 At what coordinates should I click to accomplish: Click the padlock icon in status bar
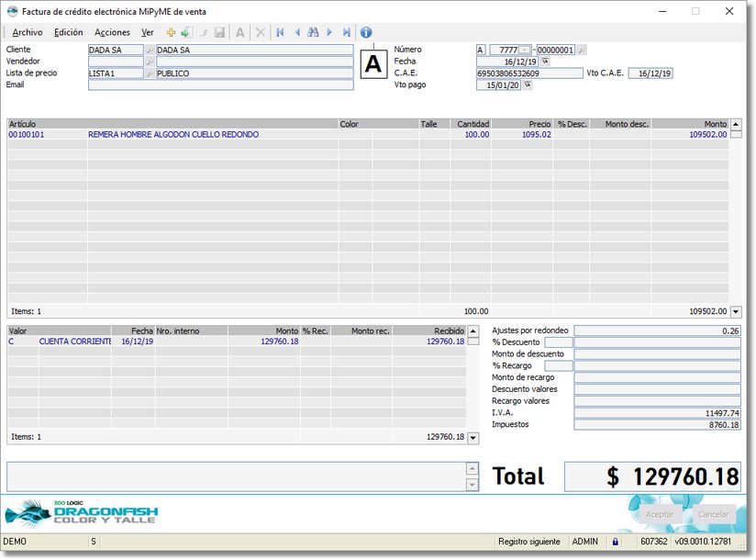[x=616, y=542]
